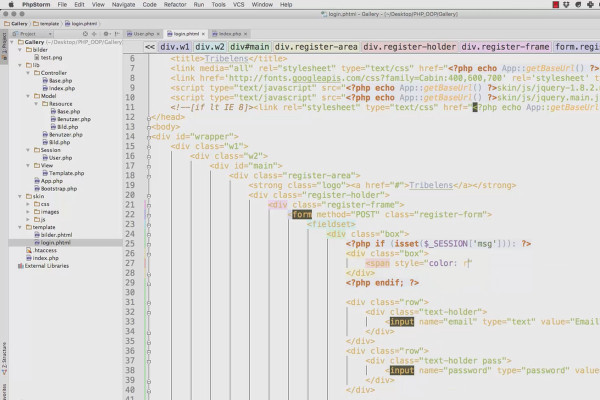
Task: Select bilder.phtml in the template folder
Action: (x=53, y=235)
